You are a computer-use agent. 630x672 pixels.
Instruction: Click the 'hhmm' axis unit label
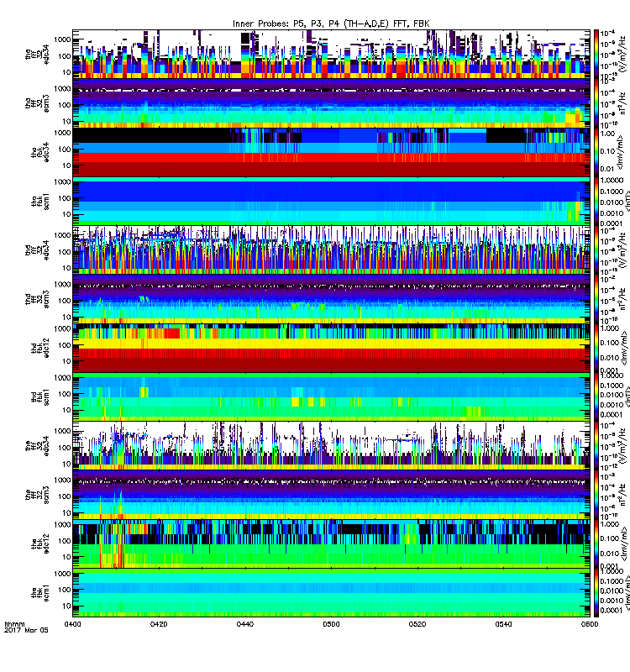pyautogui.click(x=14, y=624)
